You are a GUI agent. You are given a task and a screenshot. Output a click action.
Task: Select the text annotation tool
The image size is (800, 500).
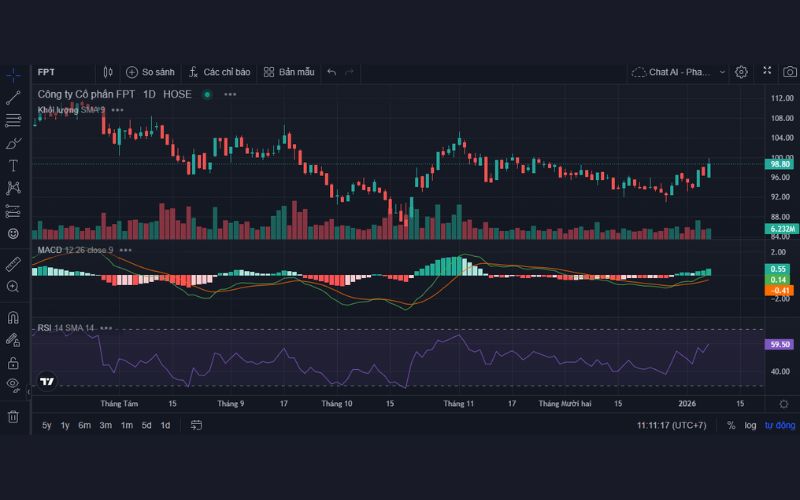click(13, 165)
